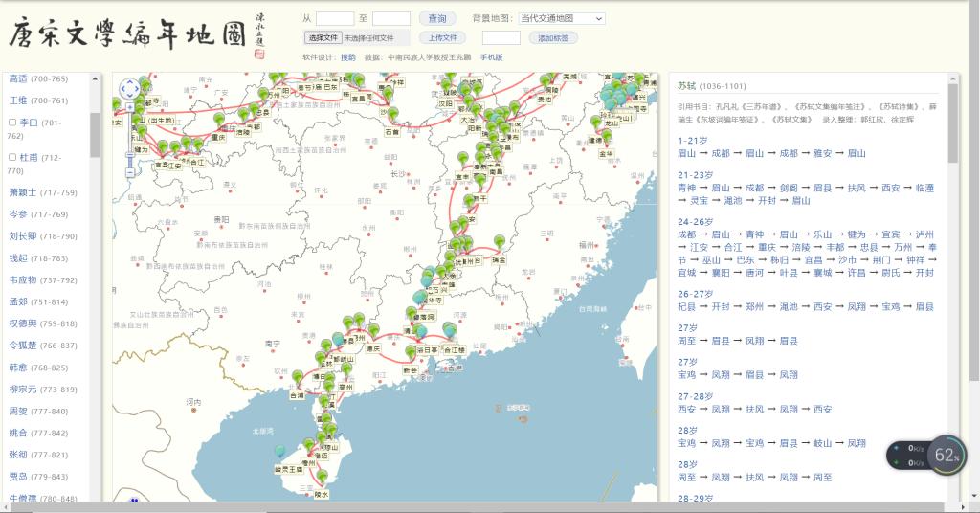
Task: Tick the checkbox next to 杜甫
Action: [x=12, y=157]
